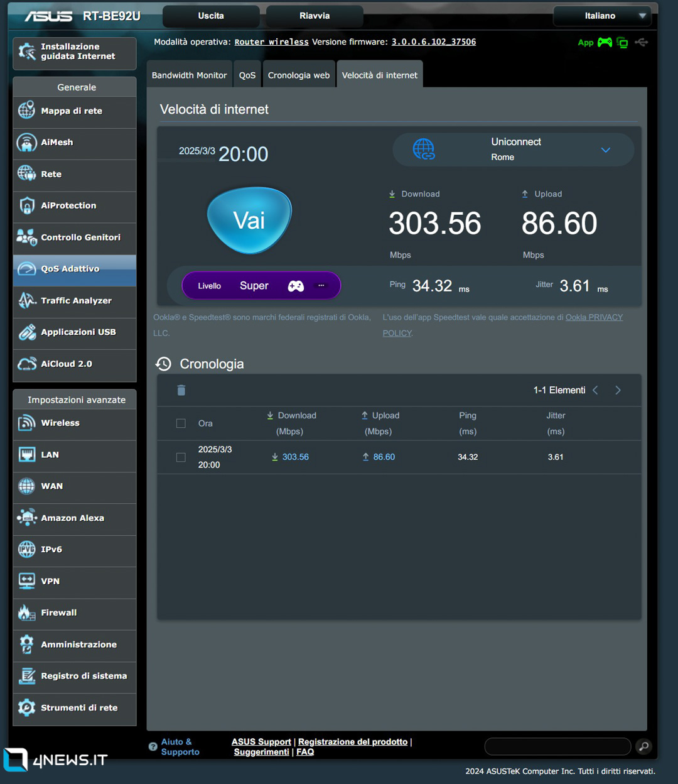
Task: Open the WAN globe icon
Action: 26,486
